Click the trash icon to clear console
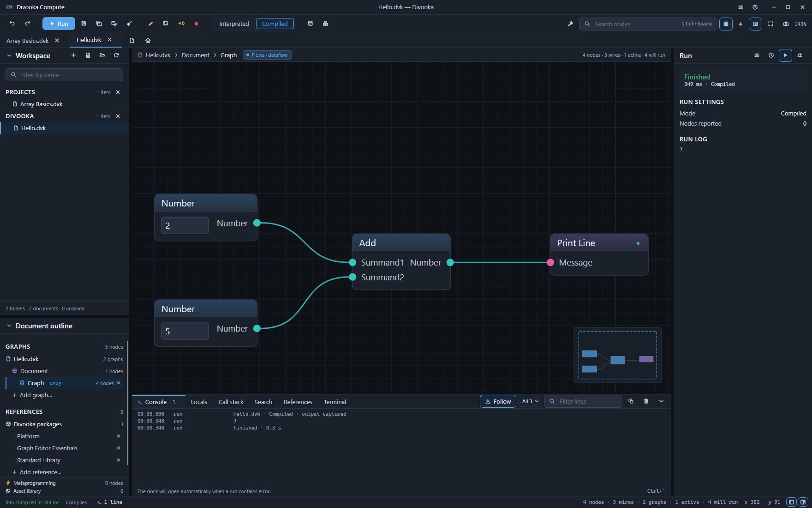 646,401
